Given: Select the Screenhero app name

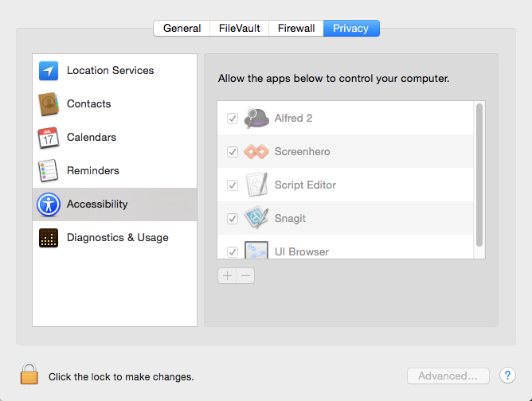Looking at the screenshot, I should pyautogui.click(x=303, y=151).
